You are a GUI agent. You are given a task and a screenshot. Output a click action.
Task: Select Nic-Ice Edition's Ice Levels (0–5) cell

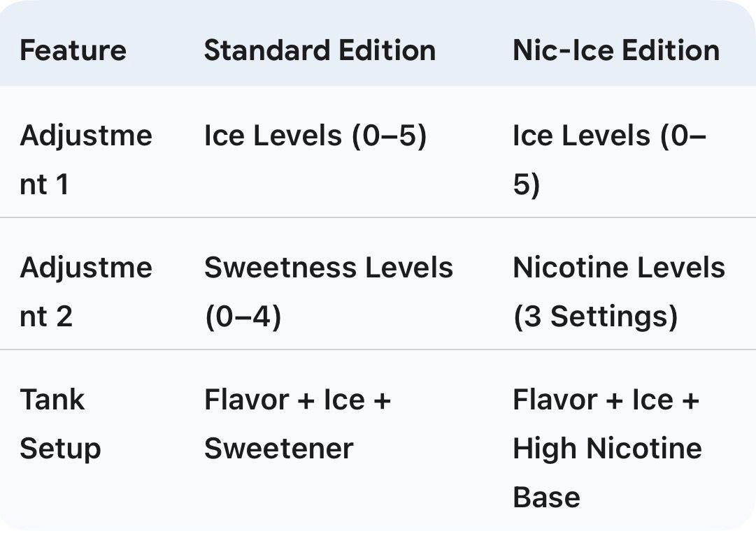coord(609,160)
